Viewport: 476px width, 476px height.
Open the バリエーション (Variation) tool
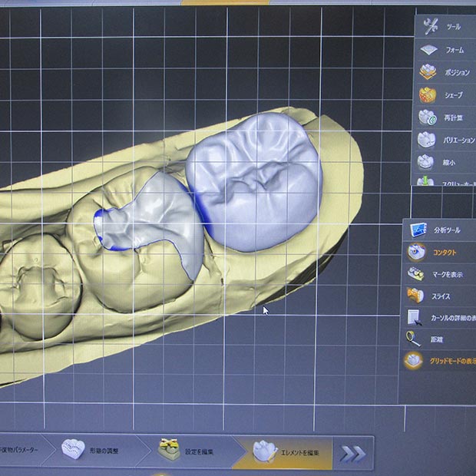447,140
